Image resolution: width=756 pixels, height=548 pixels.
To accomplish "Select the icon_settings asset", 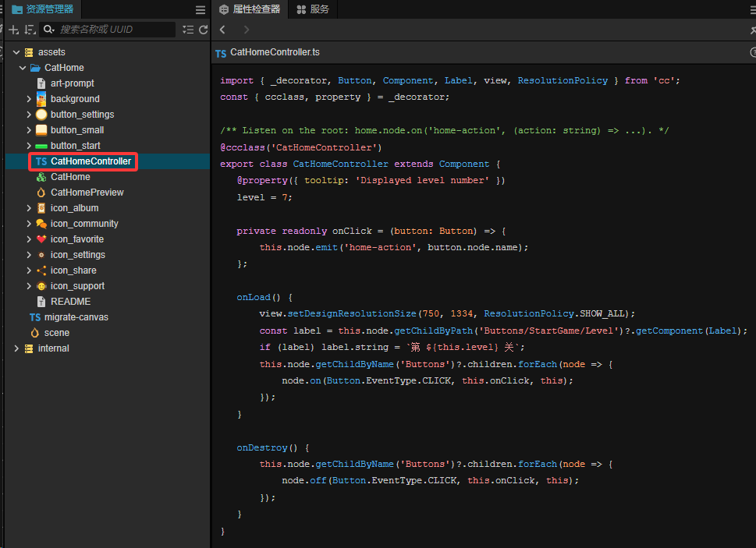I will click(108, 255).
